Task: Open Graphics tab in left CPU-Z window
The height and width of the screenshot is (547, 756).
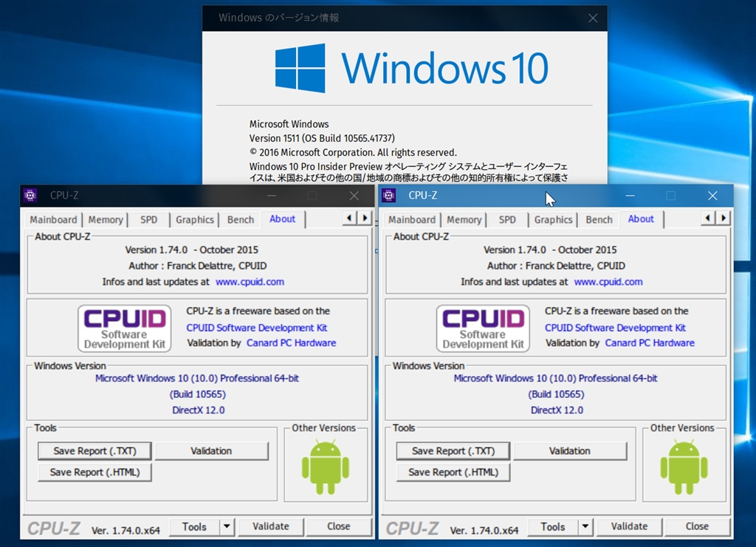Action: [195, 220]
